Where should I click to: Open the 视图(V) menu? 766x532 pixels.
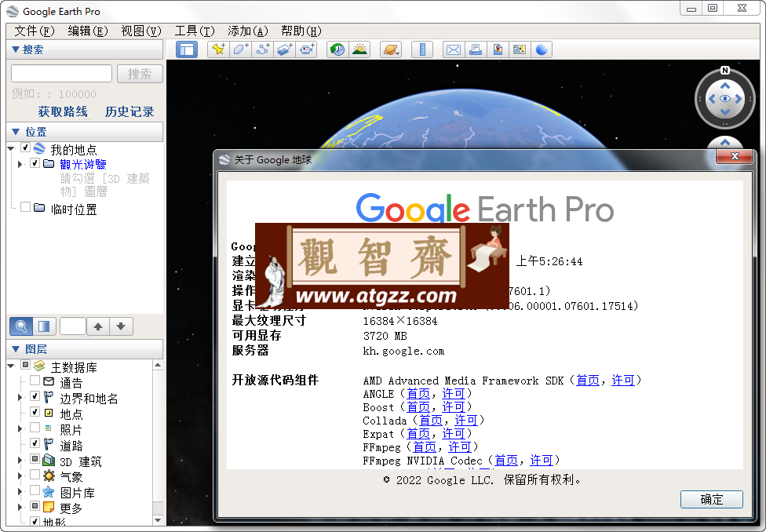point(141,31)
